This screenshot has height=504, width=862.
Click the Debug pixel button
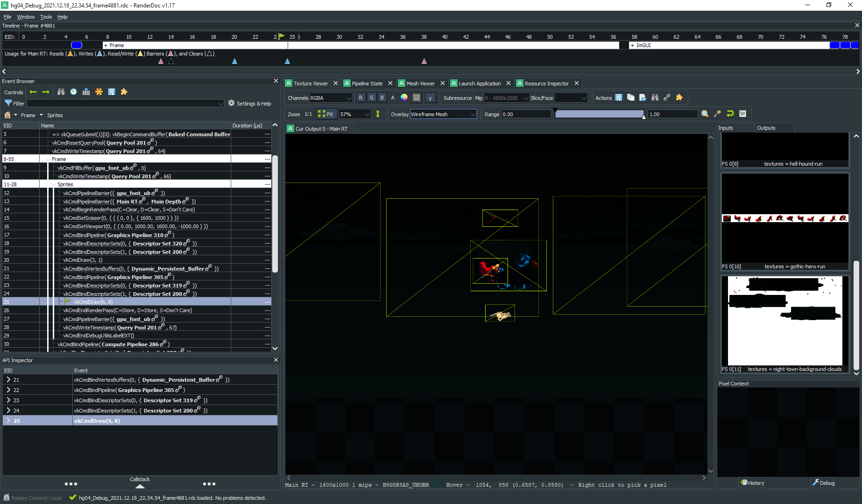click(824, 483)
